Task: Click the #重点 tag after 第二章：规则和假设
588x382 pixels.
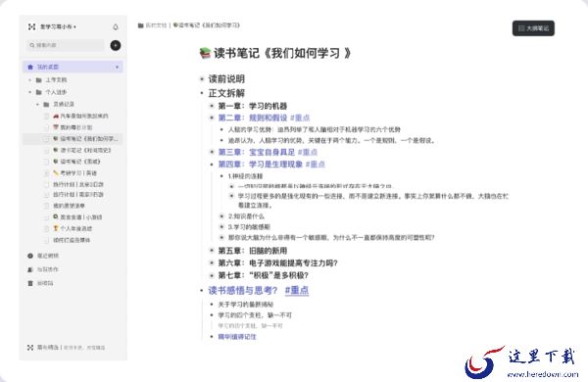Action: [300, 118]
